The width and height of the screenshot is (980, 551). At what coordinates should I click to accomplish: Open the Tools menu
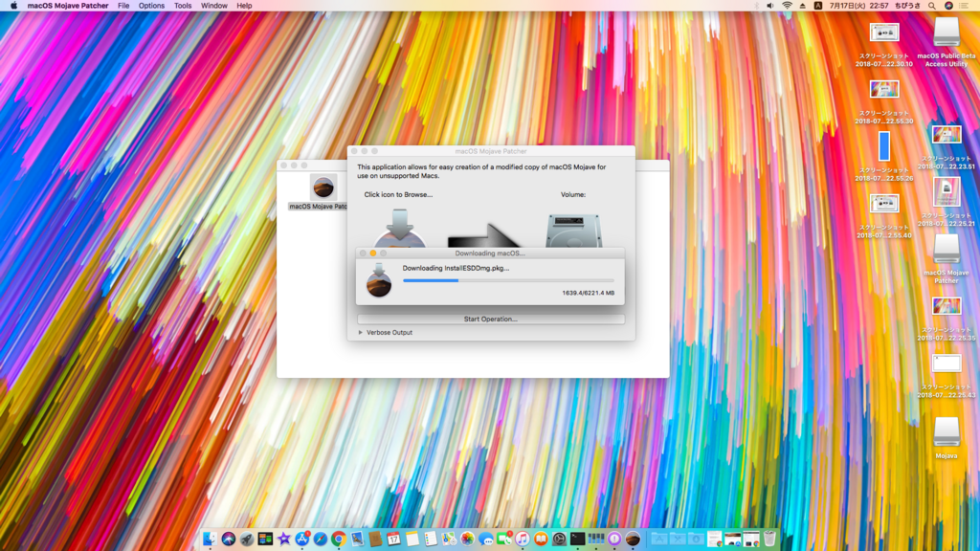tap(183, 6)
